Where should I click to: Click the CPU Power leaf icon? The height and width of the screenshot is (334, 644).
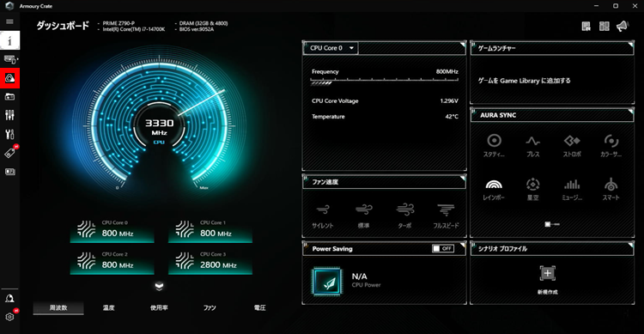click(x=327, y=282)
